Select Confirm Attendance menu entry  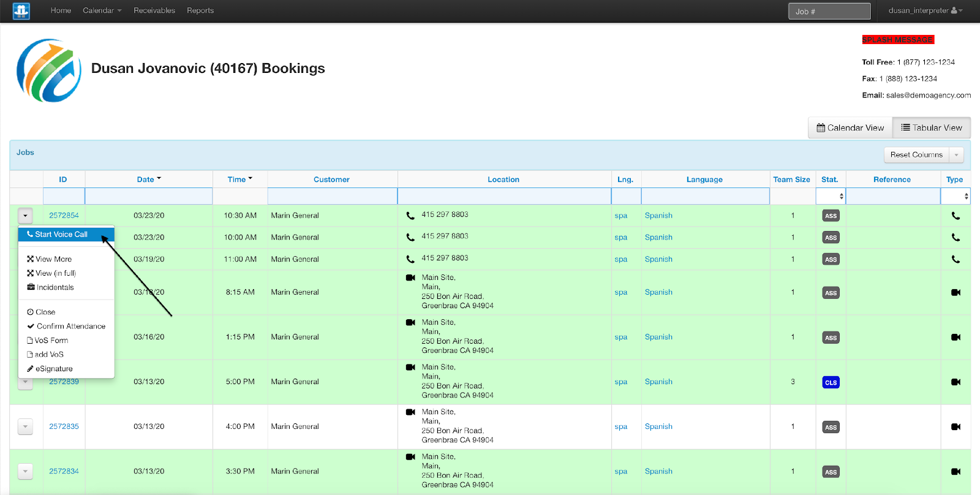(x=70, y=326)
